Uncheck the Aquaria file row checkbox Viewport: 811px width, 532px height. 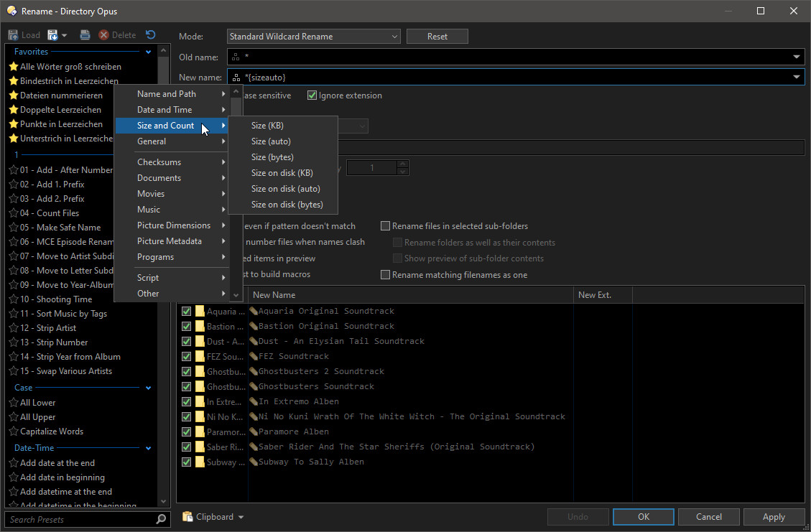click(x=186, y=312)
